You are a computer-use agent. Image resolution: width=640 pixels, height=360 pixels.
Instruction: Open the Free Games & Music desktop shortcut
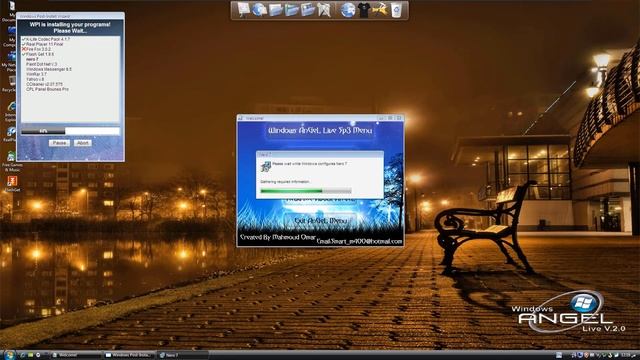click(x=12, y=161)
